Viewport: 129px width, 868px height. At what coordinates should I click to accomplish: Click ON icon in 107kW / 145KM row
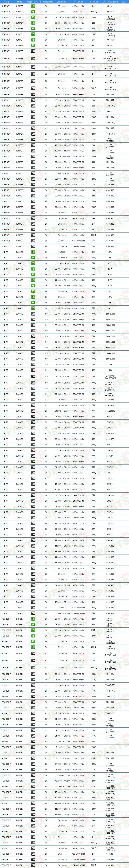(33, 865)
